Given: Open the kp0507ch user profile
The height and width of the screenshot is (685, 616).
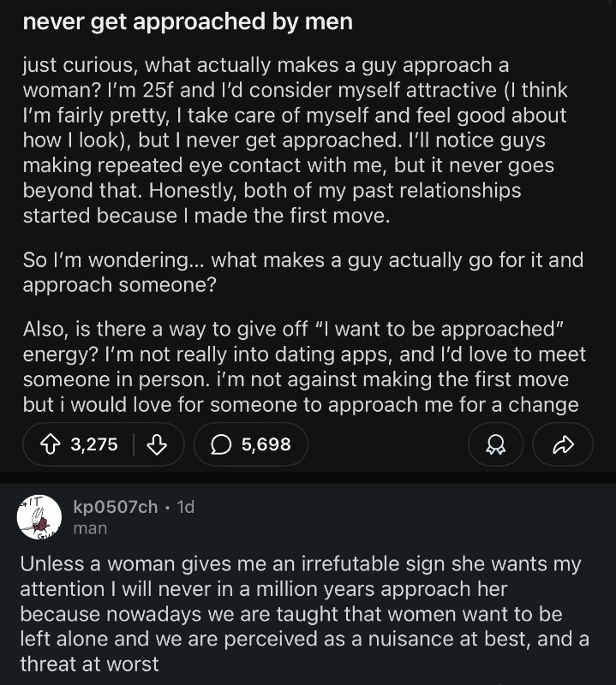Looking at the screenshot, I should point(115,507).
